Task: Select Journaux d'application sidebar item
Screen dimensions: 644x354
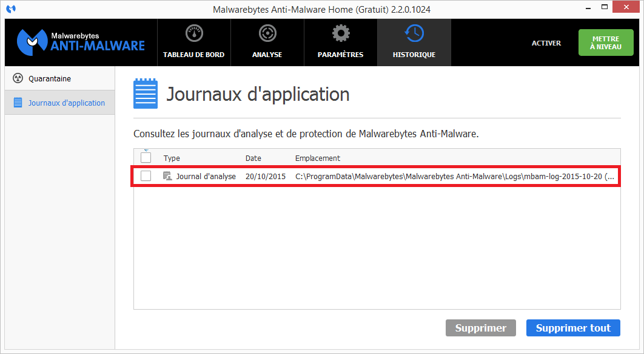Action: point(67,103)
